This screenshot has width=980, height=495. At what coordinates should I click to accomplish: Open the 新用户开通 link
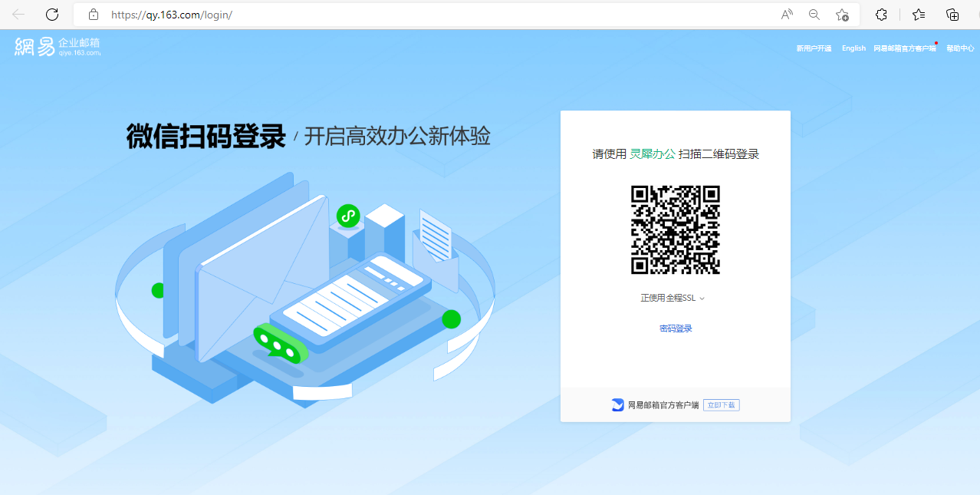pos(814,48)
